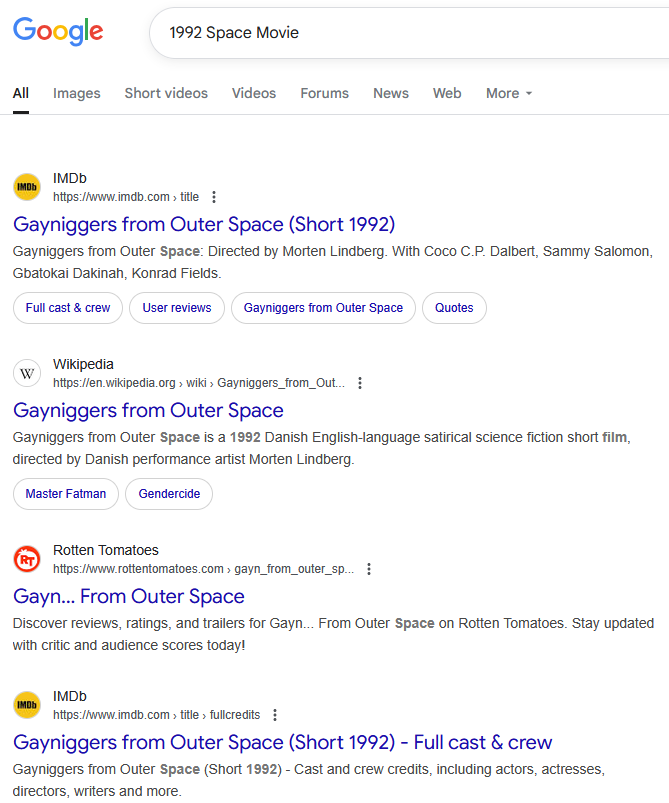669x803 pixels.
Task: Click the snippet 'Cast and crew credits, including actors'
Action: [x=414, y=769]
